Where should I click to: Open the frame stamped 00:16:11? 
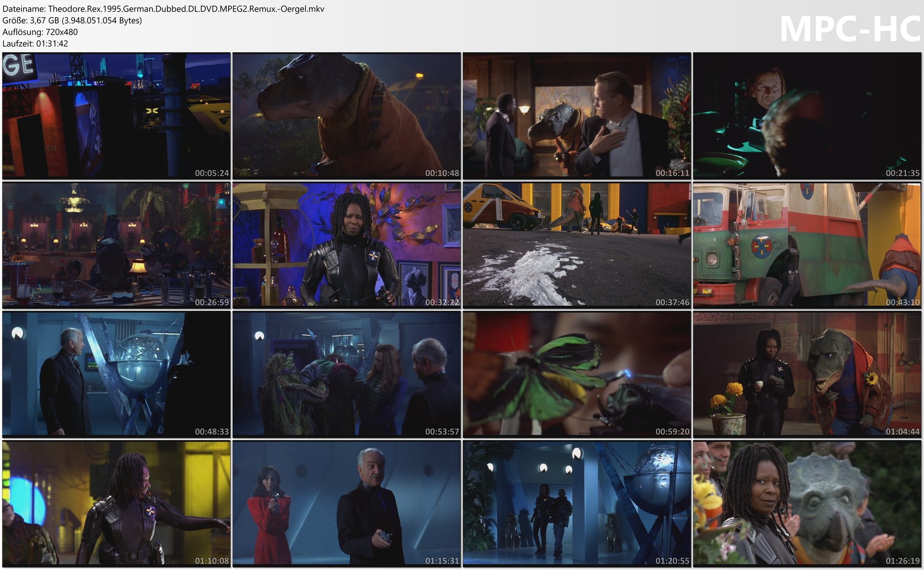coord(577,116)
